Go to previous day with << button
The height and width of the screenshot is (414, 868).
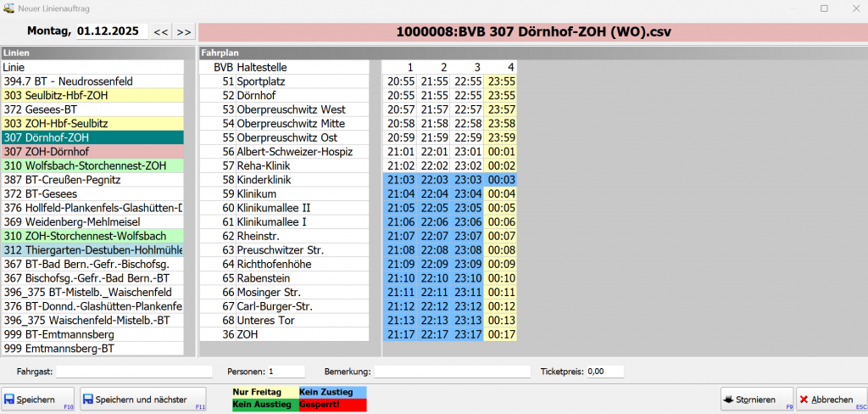[159, 32]
